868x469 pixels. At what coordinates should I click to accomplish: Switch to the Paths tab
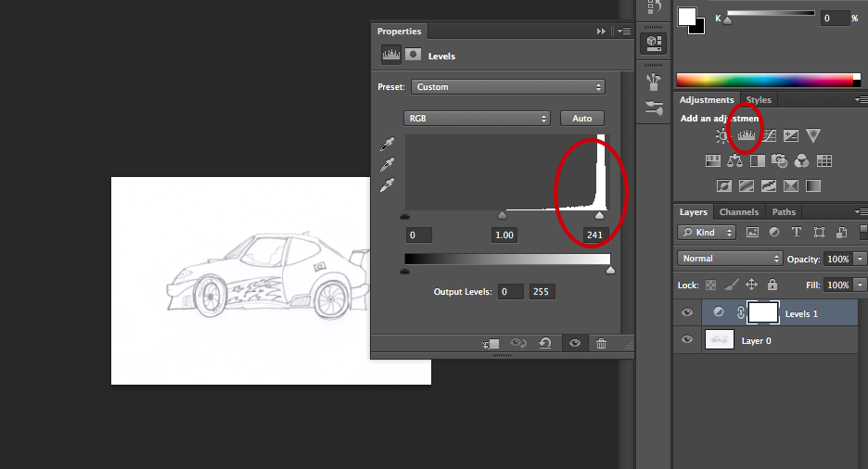click(x=784, y=212)
